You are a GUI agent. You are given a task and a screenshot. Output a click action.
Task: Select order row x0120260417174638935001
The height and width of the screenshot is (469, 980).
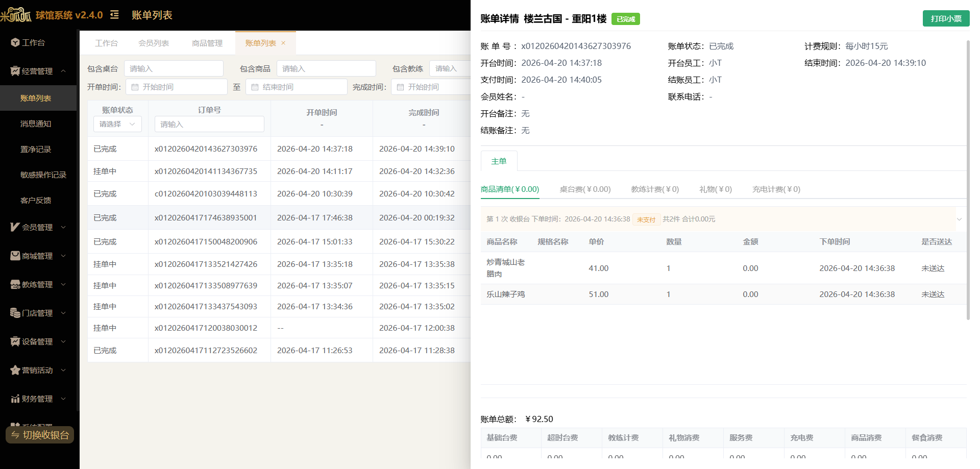click(x=279, y=217)
